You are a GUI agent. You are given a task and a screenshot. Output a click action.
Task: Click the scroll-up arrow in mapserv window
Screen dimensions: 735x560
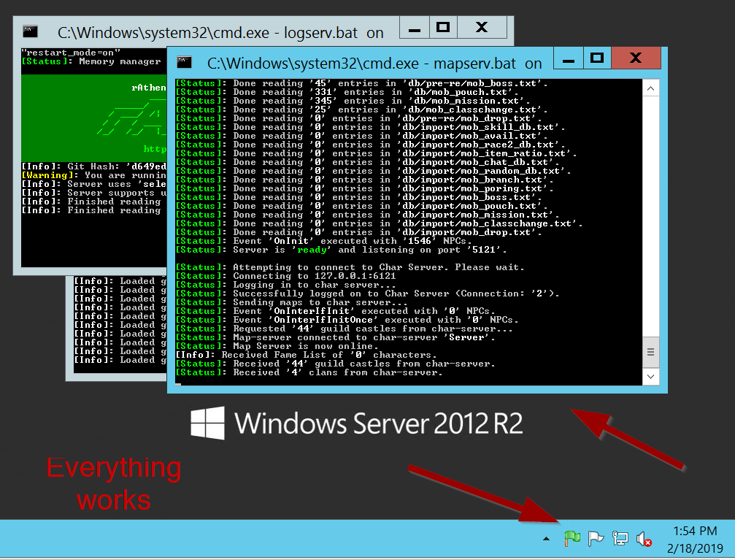click(x=650, y=88)
